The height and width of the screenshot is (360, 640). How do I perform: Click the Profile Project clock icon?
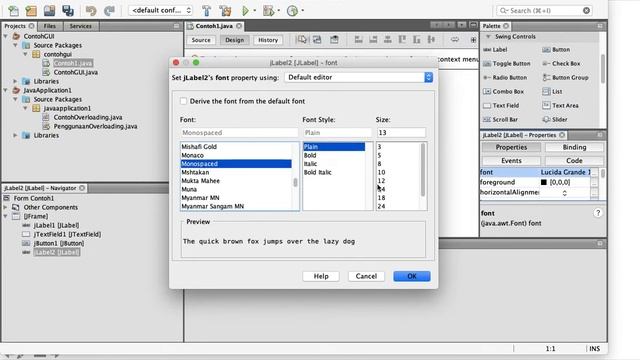292,11
